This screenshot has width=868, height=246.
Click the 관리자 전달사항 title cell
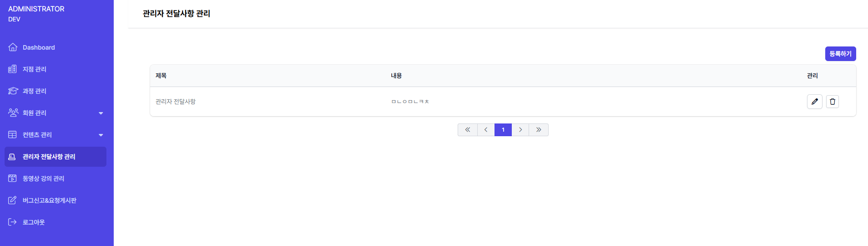tap(176, 102)
